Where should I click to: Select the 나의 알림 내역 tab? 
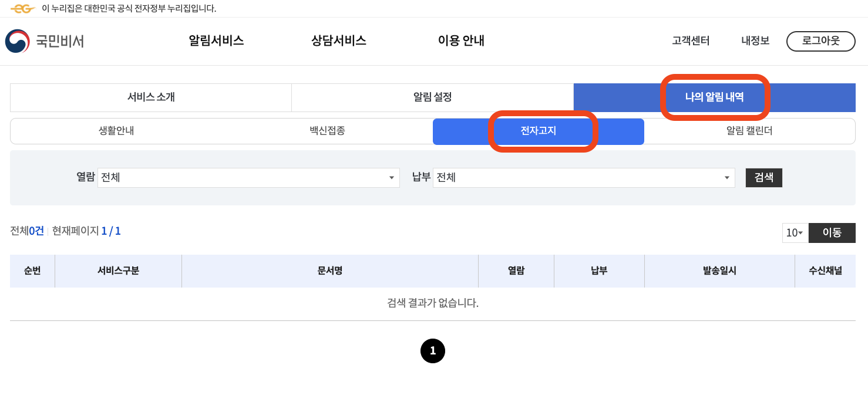point(714,97)
